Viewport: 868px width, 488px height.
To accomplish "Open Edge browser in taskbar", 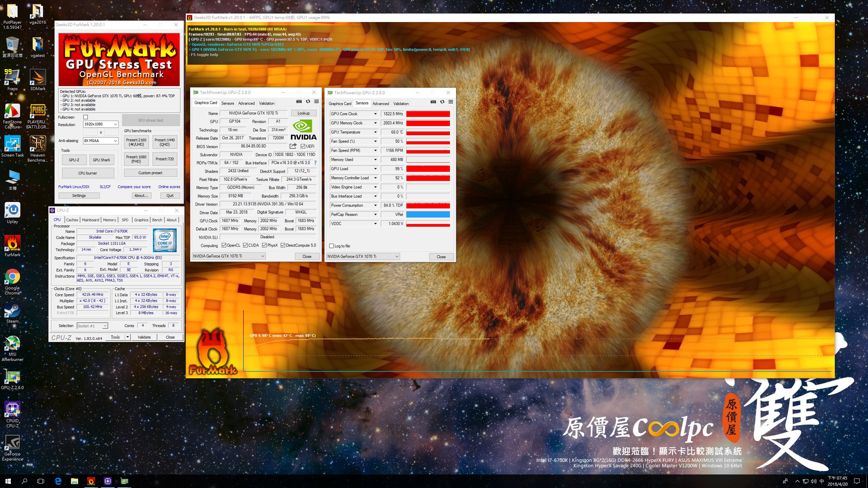I will point(58,481).
